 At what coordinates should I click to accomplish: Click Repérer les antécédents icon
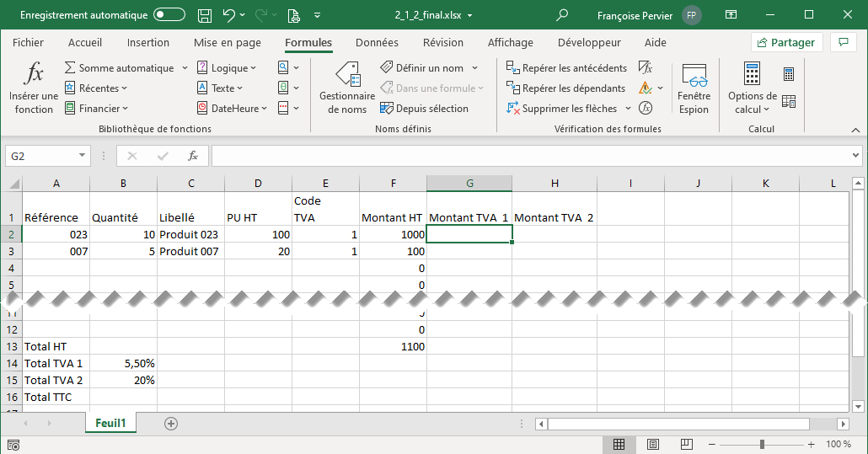pyautogui.click(x=513, y=67)
